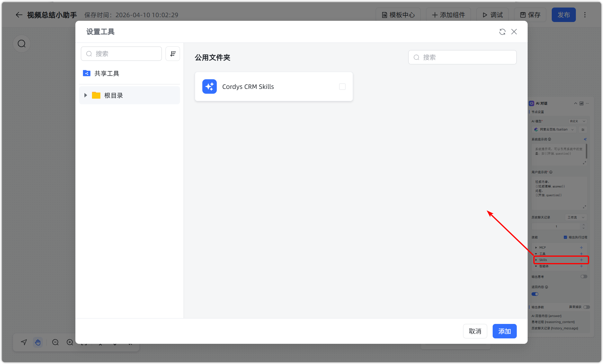Collapse the AI 对话 node with the chevron
Screen dimensions: 603x364
tap(576, 103)
